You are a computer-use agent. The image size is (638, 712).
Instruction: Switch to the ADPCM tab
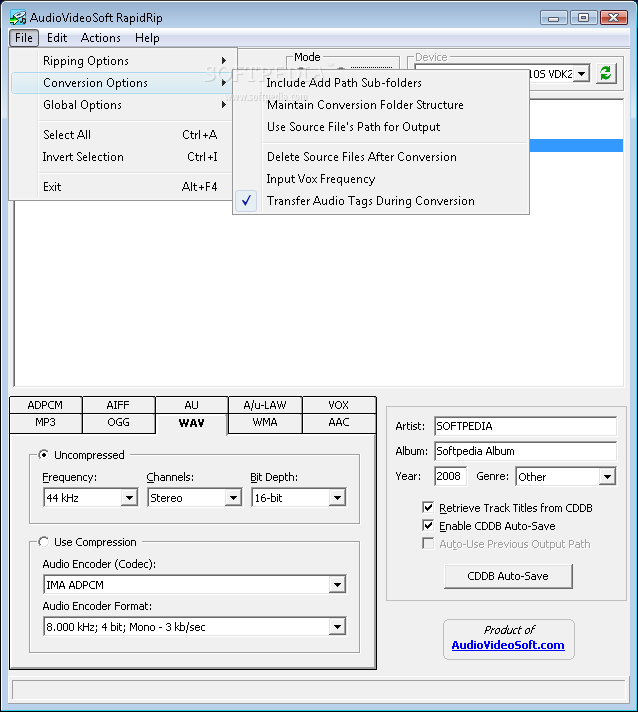point(45,405)
